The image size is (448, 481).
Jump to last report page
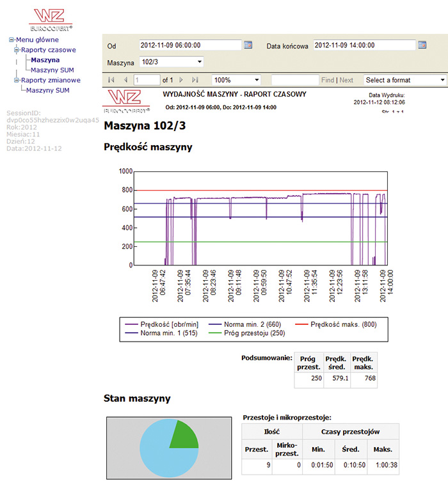click(x=195, y=81)
